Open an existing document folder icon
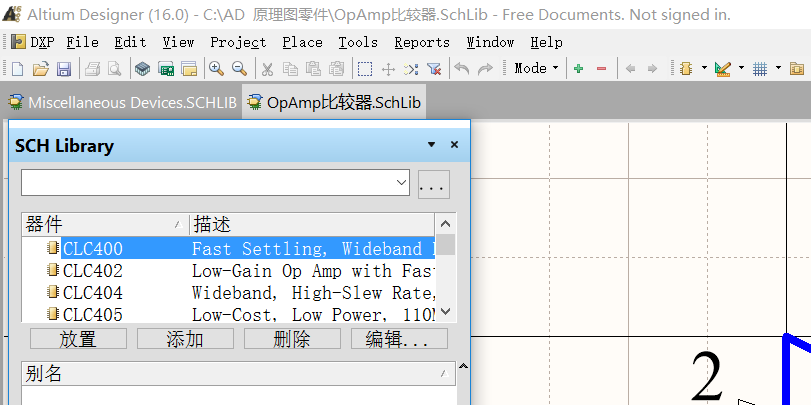The width and height of the screenshot is (811, 405). coord(40,69)
